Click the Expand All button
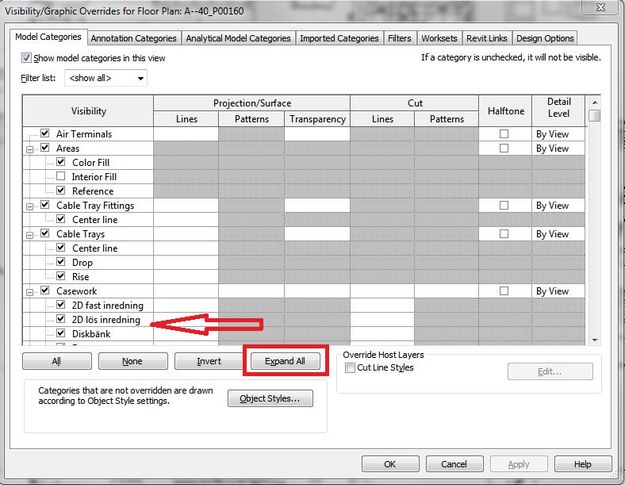The image size is (625, 485). [x=285, y=361]
